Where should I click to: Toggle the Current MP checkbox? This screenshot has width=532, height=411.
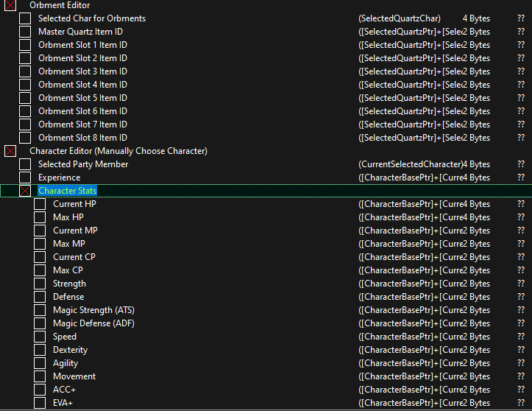pyautogui.click(x=40, y=231)
